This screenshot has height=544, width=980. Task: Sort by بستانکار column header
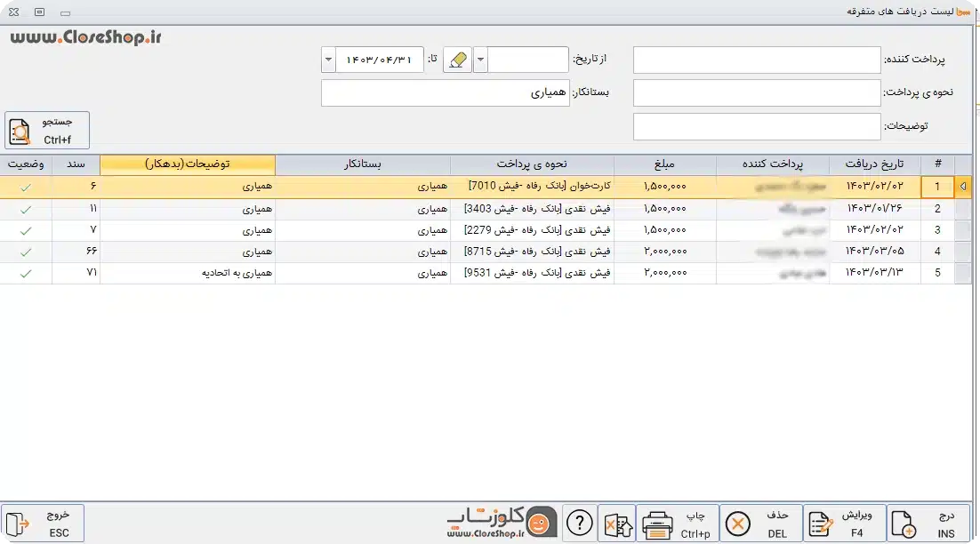pos(363,164)
